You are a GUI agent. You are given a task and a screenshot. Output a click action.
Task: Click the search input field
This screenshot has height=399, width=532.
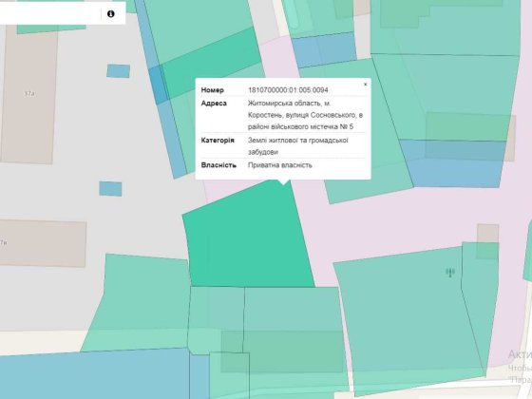[49, 14]
